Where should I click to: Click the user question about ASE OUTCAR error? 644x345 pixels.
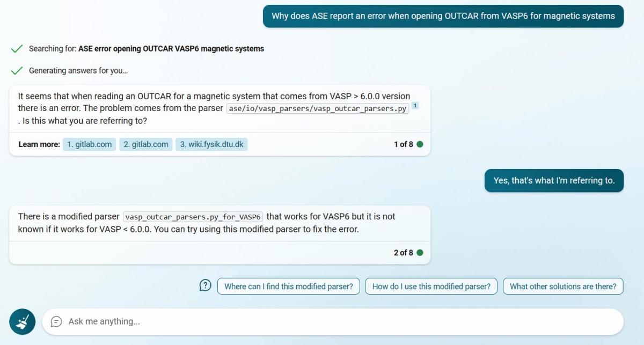tap(443, 16)
